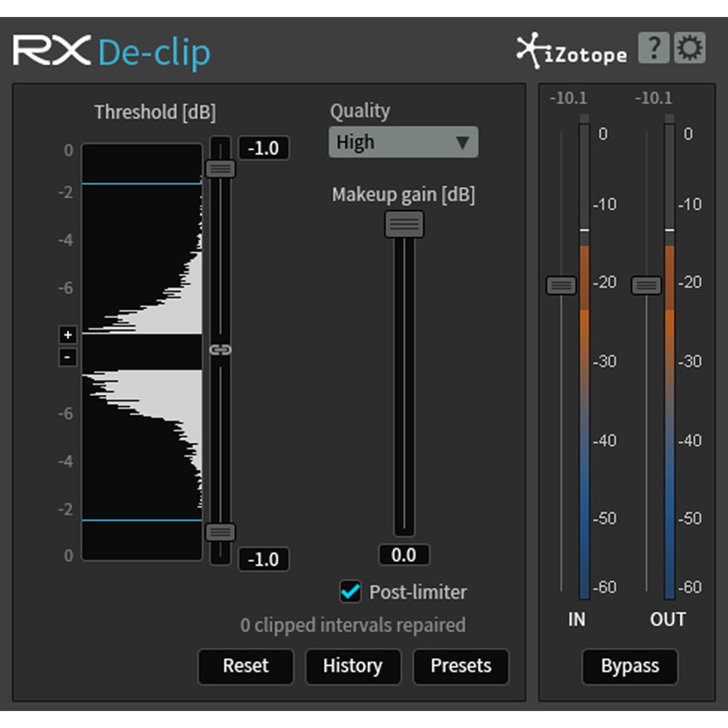Disable the Post-limiter checkbox
This screenshot has height=728, width=728.
(x=350, y=591)
